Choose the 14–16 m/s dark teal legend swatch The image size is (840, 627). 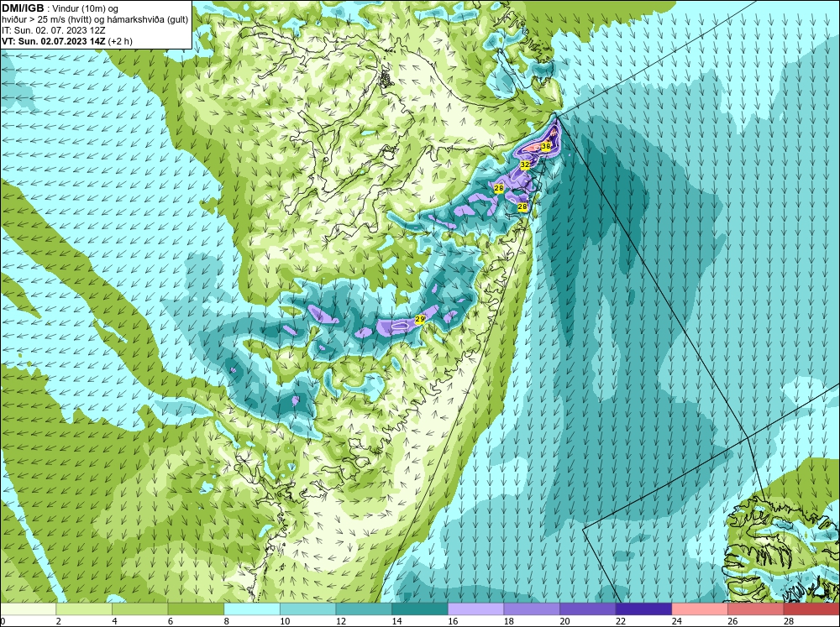pyautogui.click(x=420, y=609)
